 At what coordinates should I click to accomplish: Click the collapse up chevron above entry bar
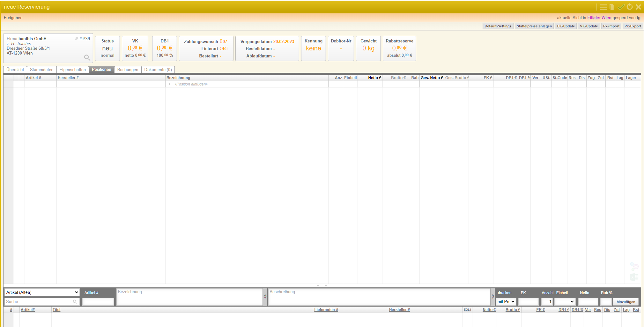(318, 285)
